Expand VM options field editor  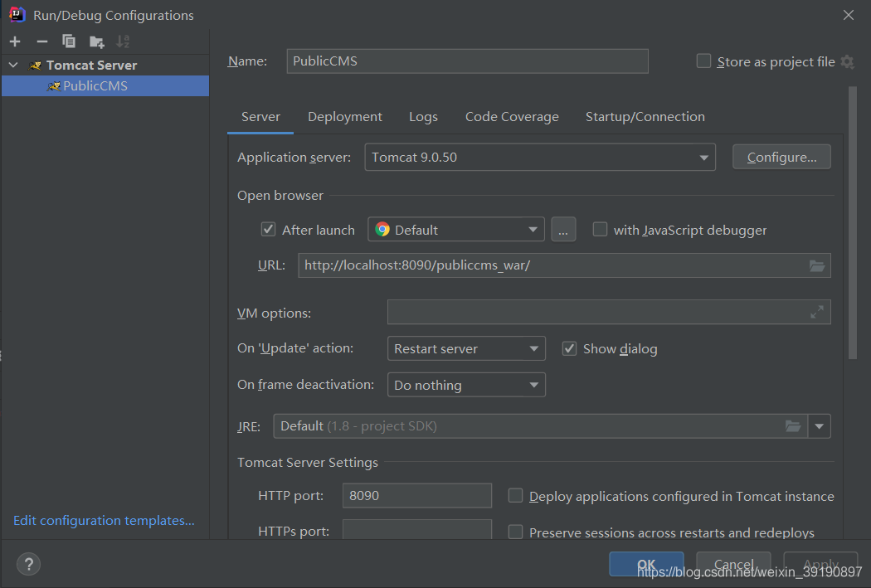[816, 312]
